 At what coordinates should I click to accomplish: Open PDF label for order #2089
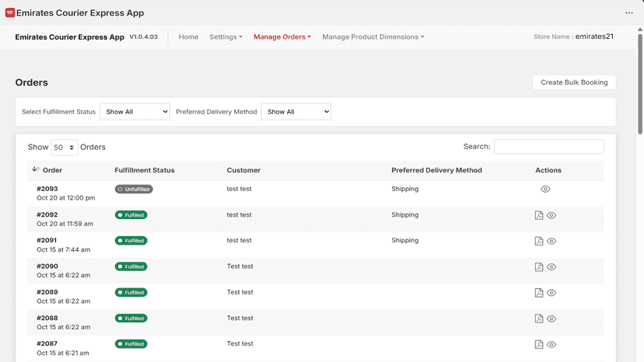(x=539, y=293)
